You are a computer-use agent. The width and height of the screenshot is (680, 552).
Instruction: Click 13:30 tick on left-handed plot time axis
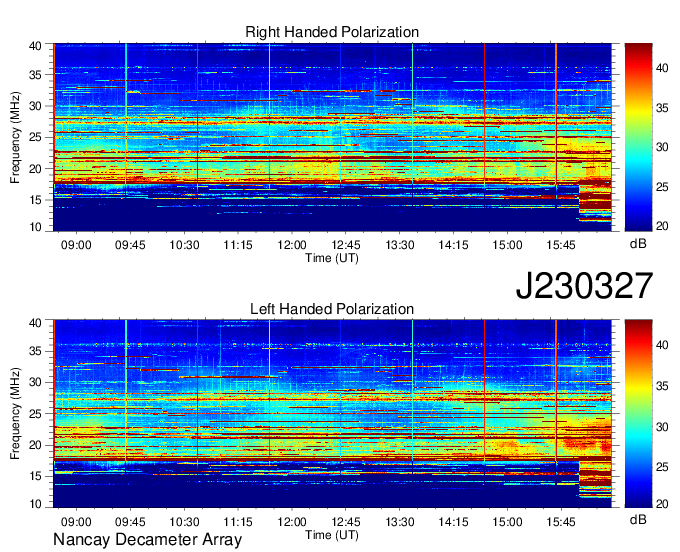[x=400, y=522]
